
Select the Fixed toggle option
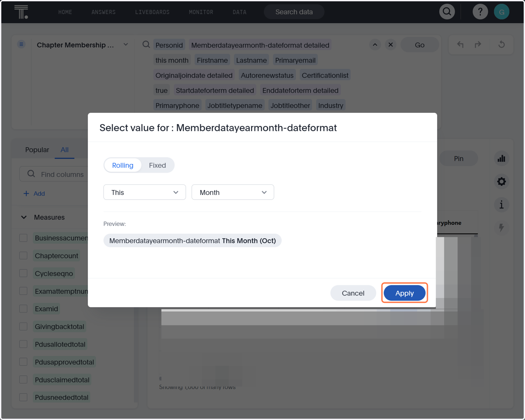pyautogui.click(x=157, y=165)
